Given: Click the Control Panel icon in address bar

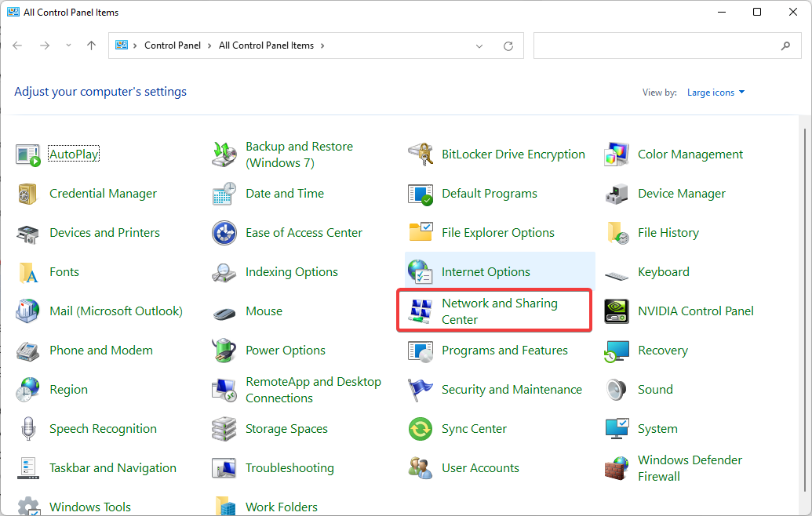Looking at the screenshot, I should coord(121,45).
